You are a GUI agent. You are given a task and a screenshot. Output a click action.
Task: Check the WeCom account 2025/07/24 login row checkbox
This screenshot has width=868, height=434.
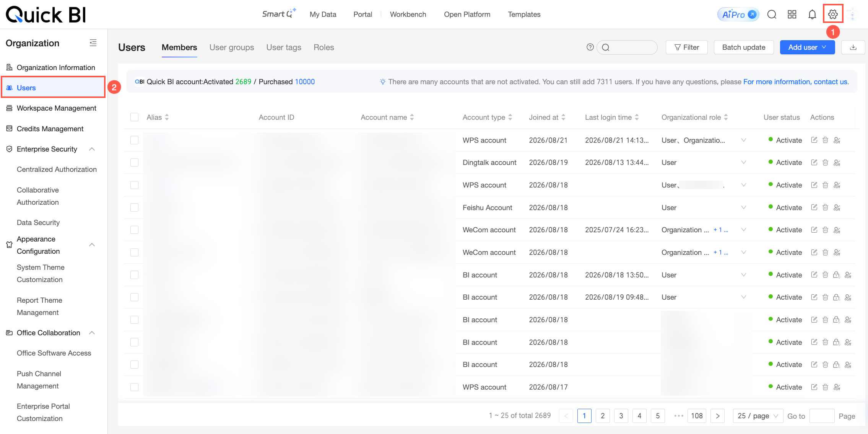(x=134, y=230)
